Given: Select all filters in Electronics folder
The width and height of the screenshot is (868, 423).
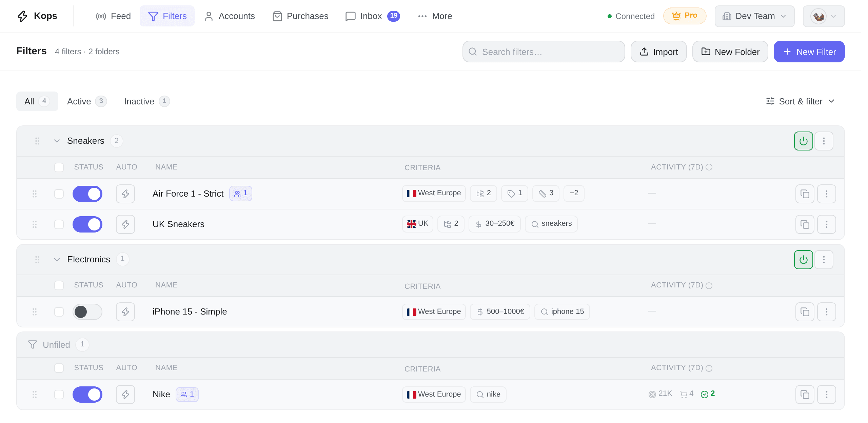Looking at the screenshot, I should 59,285.
